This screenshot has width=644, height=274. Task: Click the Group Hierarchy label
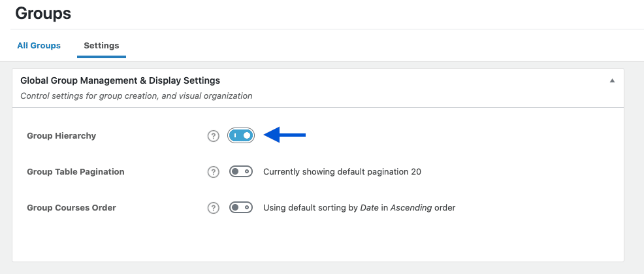[61, 136]
